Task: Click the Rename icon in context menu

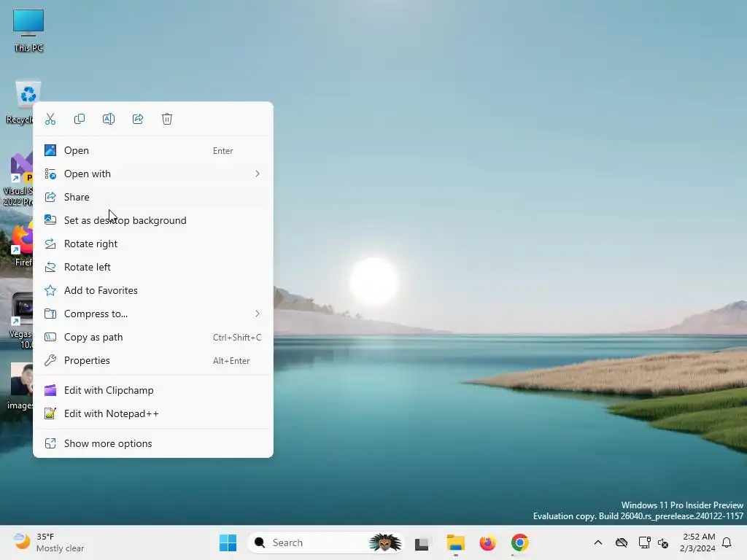Action: coord(109,119)
